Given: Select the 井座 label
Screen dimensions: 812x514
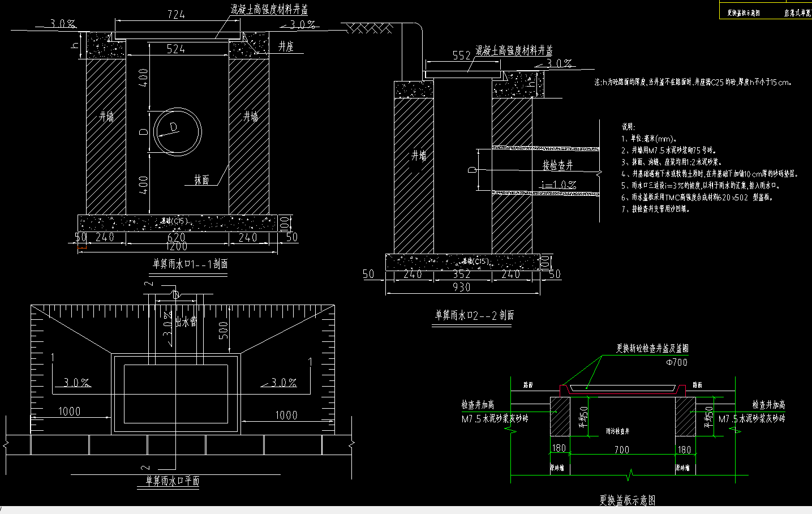Looking at the screenshot, I should [x=286, y=47].
